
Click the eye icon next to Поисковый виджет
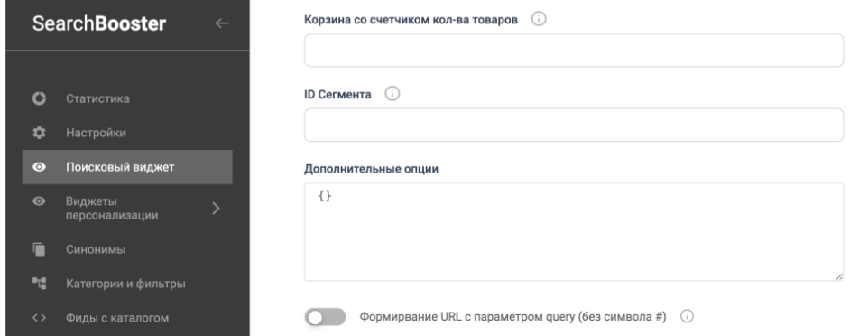[39, 167]
